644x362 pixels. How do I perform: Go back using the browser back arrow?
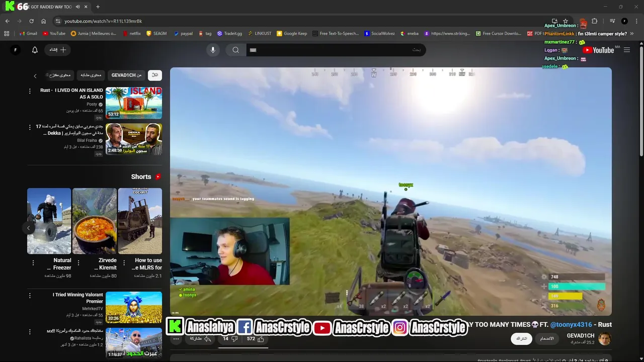(7, 21)
